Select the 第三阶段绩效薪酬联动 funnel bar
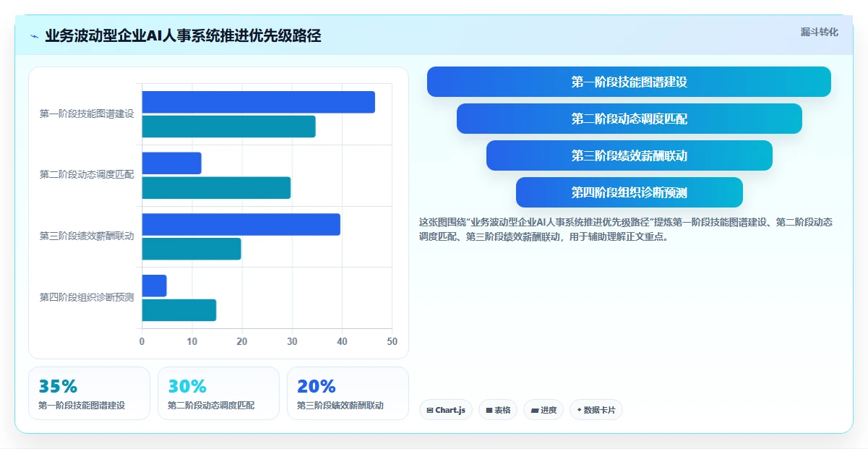868x449 pixels. [629, 155]
